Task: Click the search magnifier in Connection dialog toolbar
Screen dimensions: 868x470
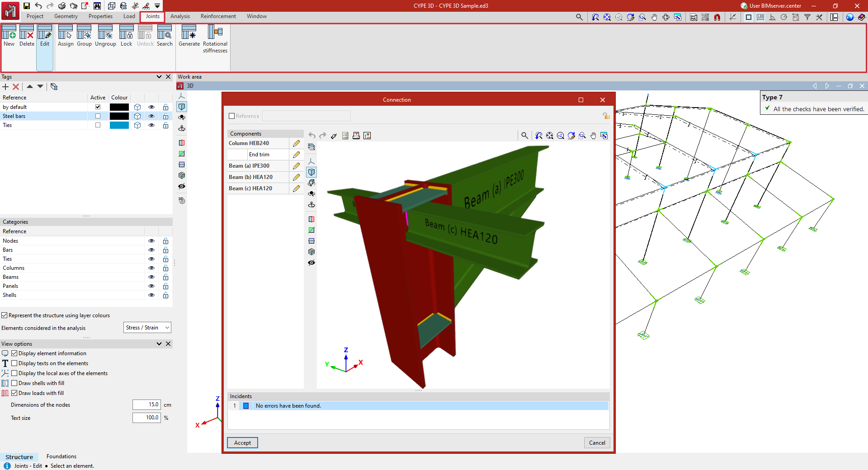Action: click(x=524, y=136)
